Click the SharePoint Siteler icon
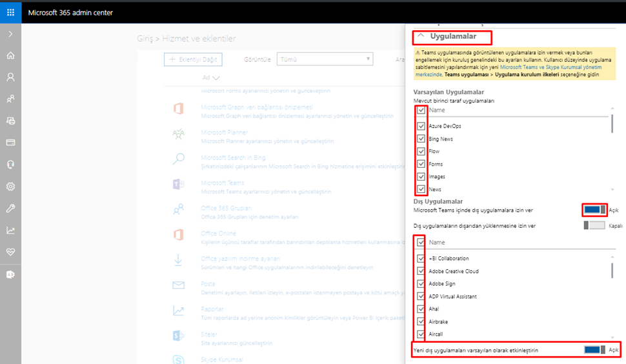The height and width of the screenshot is (364, 626). click(179, 336)
